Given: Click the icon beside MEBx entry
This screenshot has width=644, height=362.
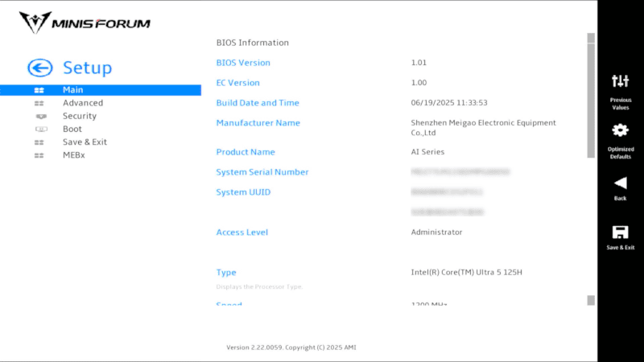Looking at the screenshot, I should [39, 155].
